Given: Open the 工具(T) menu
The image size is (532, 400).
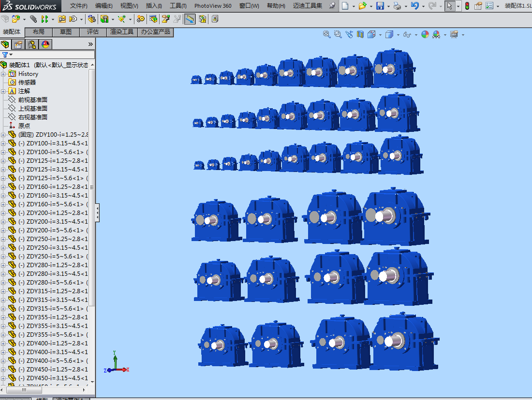Looking at the screenshot, I should [x=178, y=6].
